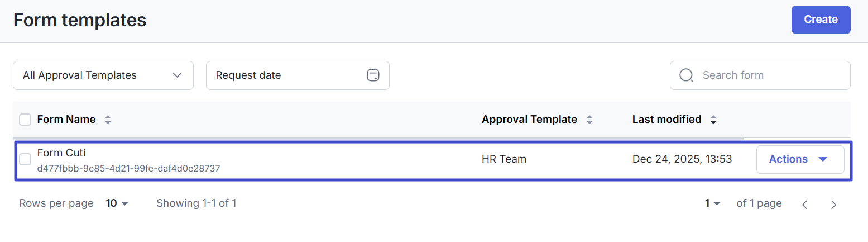868x242 pixels.
Task: Click the Form Name column header
Action: [x=66, y=120]
